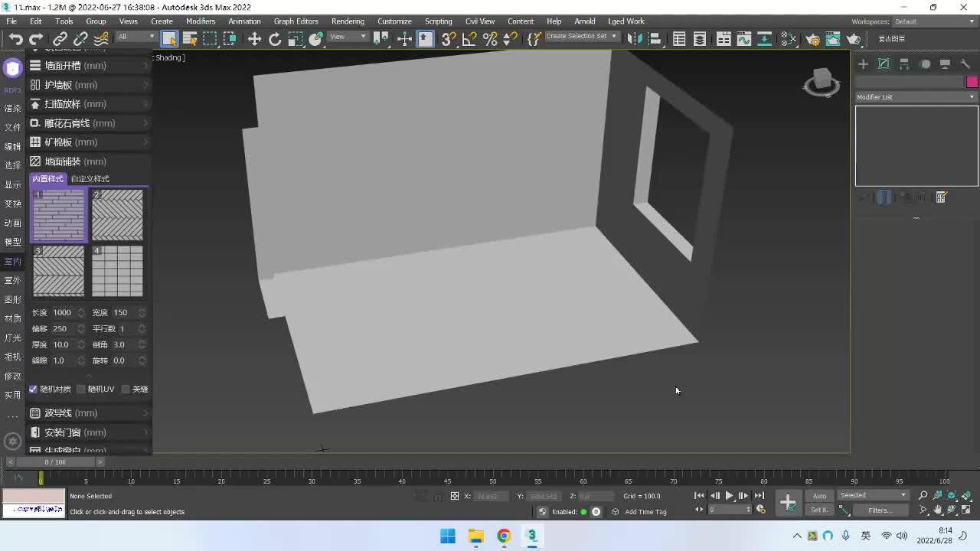Click the Undo arrow in the toolbar
This screenshot has height=551, width=980.
[15, 39]
